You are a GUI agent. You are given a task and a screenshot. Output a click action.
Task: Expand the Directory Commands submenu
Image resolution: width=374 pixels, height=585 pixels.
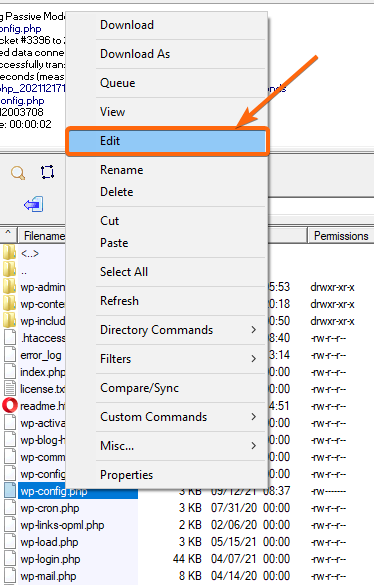pyautogui.click(x=167, y=330)
